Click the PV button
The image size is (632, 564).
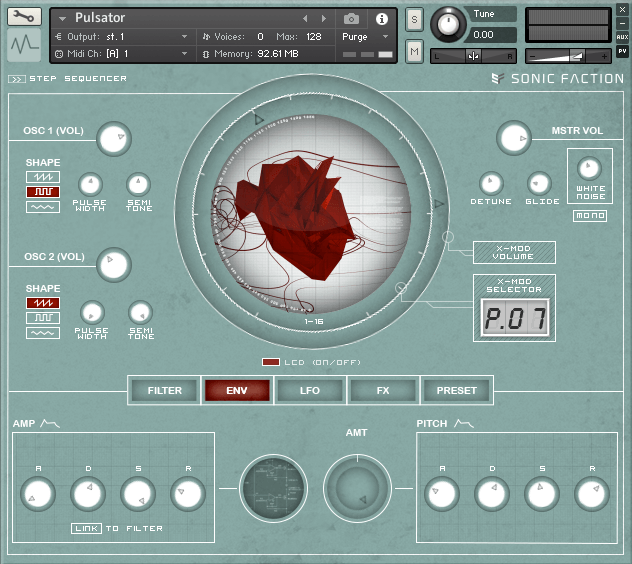click(622, 51)
